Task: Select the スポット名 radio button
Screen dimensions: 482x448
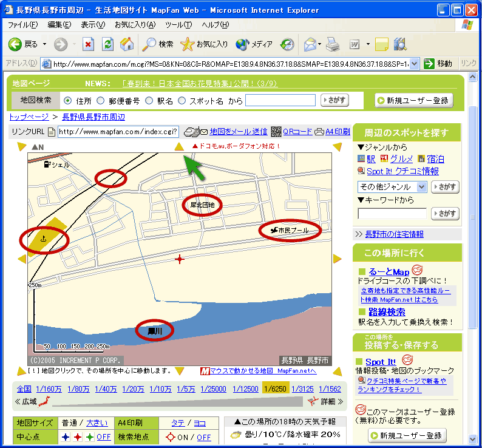Action: (182, 101)
